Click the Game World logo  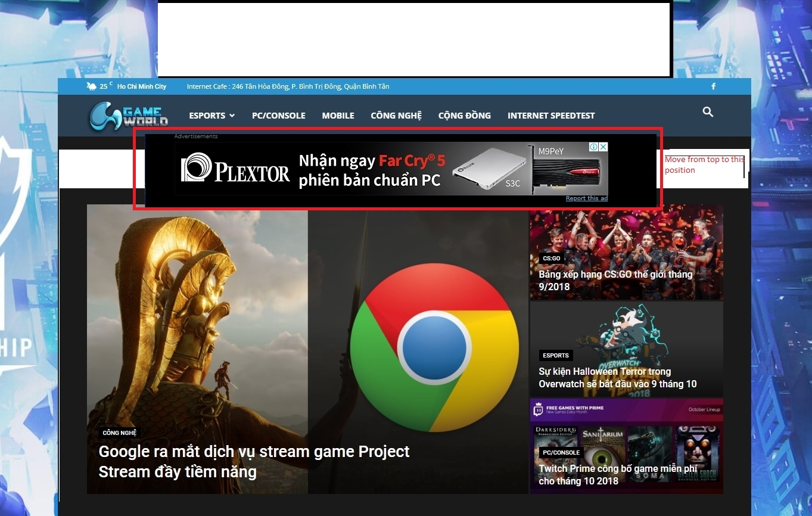[x=129, y=116]
